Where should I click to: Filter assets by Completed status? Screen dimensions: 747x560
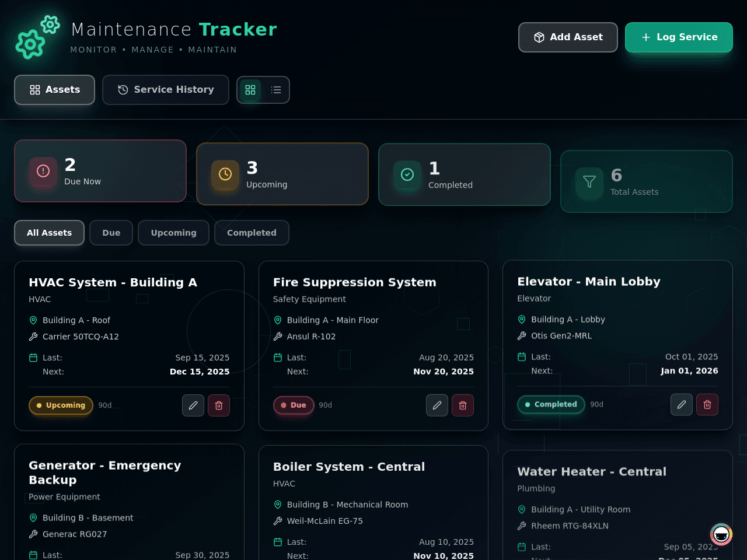click(x=252, y=233)
